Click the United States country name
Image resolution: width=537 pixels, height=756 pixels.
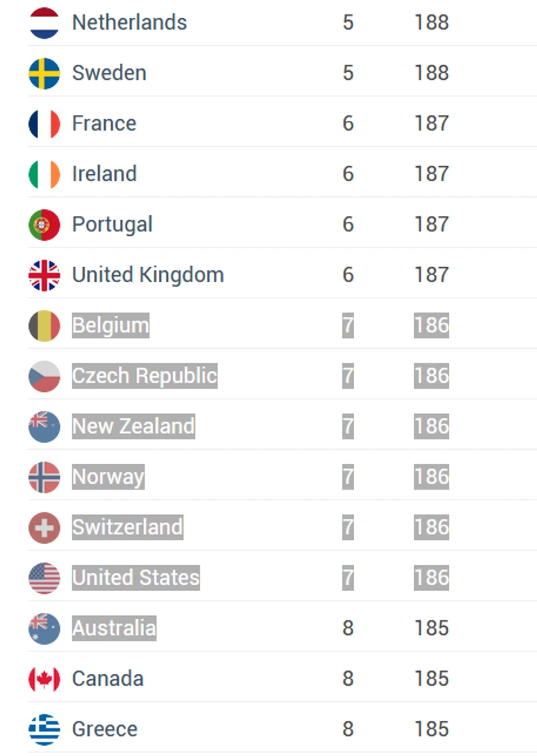pos(135,578)
